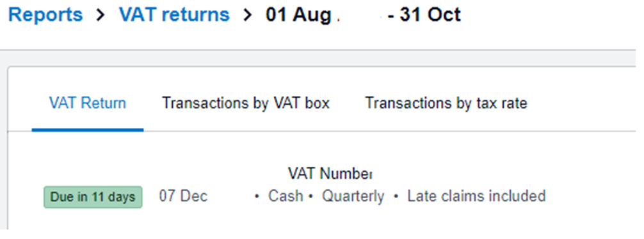Click the green Due in 11 days badge
This screenshot has width=644, height=239.
[93, 197]
